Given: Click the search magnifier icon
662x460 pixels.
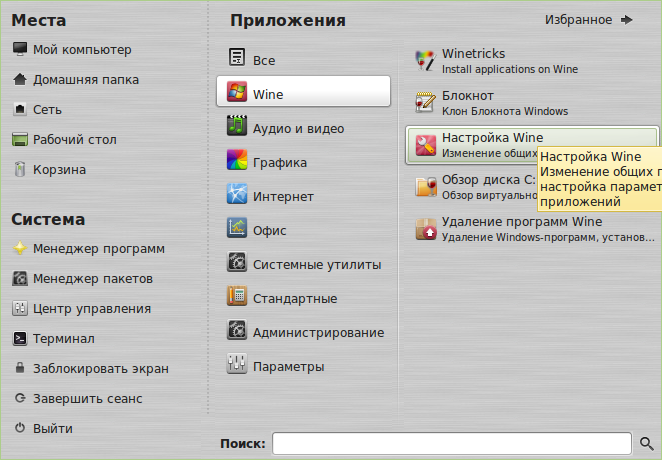Looking at the screenshot, I should click(x=646, y=443).
